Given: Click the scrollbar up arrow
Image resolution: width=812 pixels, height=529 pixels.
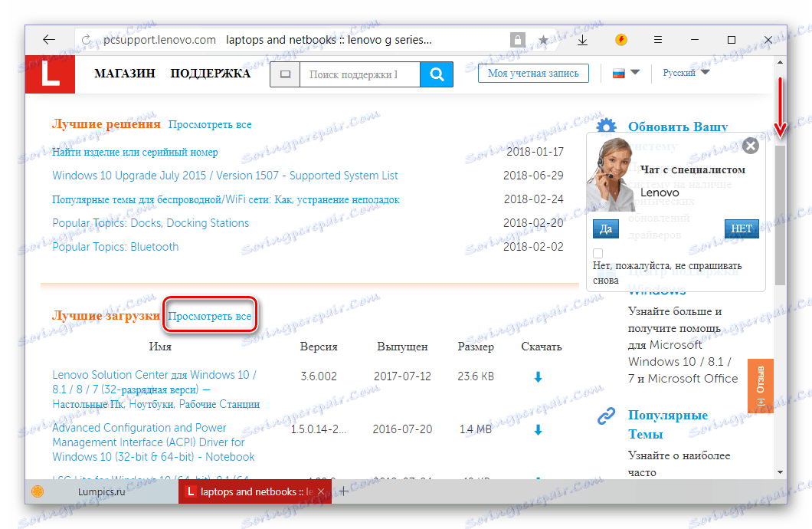Looking at the screenshot, I should (x=781, y=63).
